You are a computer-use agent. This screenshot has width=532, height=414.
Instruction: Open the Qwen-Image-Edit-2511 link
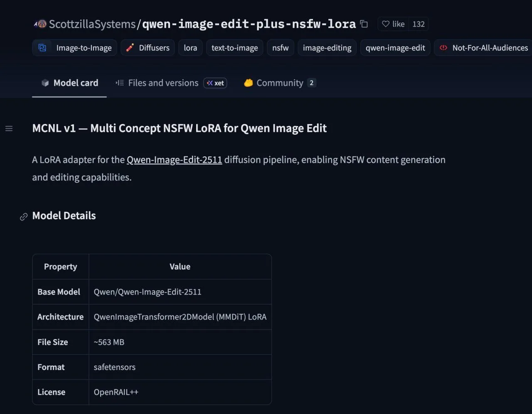click(x=175, y=160)
